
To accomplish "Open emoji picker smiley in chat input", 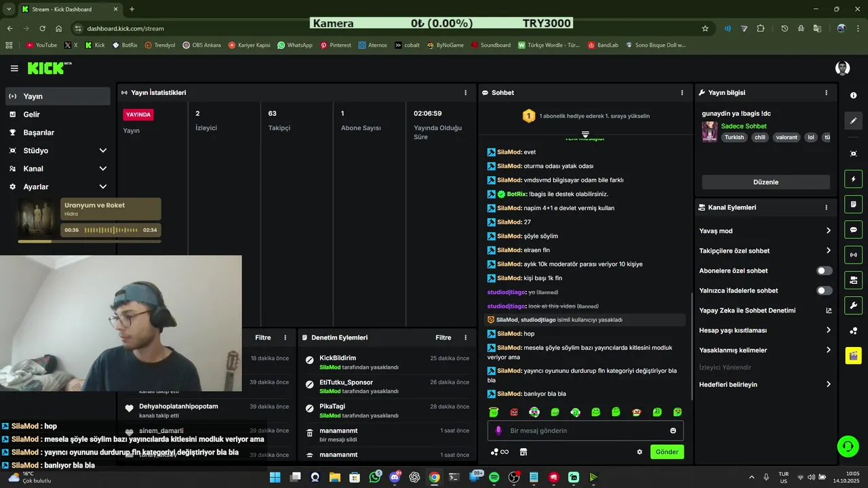I will click(673, 430).
